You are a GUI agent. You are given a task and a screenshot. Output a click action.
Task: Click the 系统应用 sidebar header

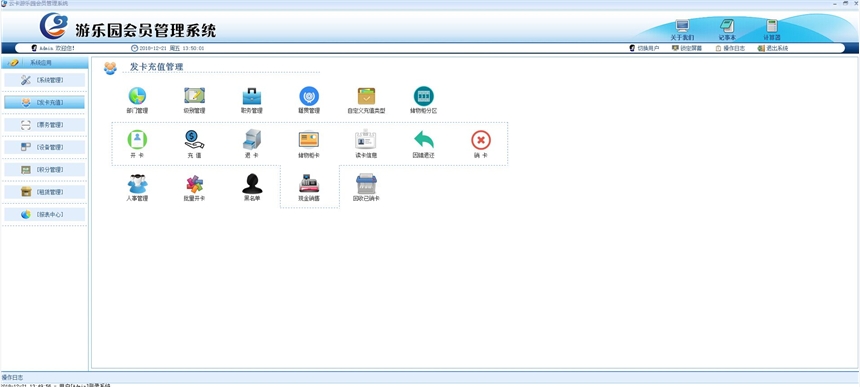pyautogui.click(x=44, y=62)
